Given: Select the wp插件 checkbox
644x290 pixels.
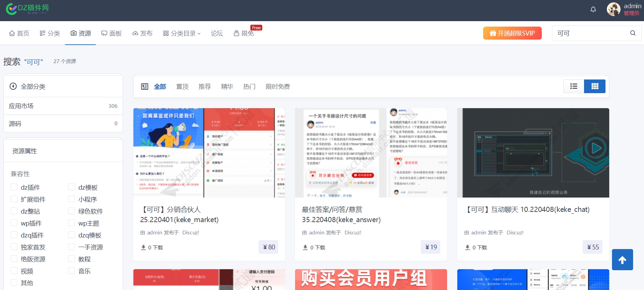Looking at the screenshot, I should [14, 223].
